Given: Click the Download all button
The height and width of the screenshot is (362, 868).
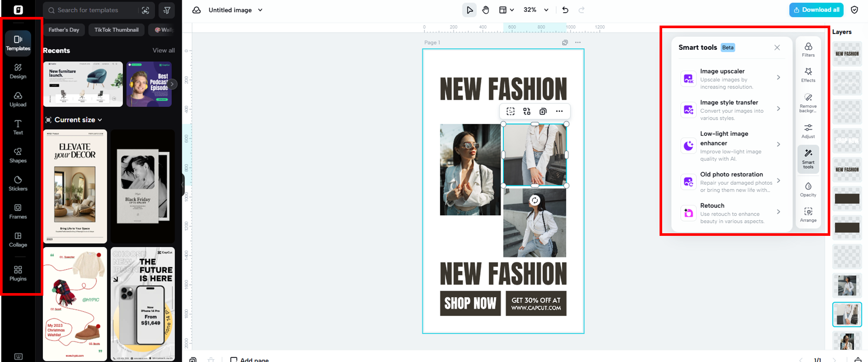Looking at the screenshot, I should [x=816, y=10].
